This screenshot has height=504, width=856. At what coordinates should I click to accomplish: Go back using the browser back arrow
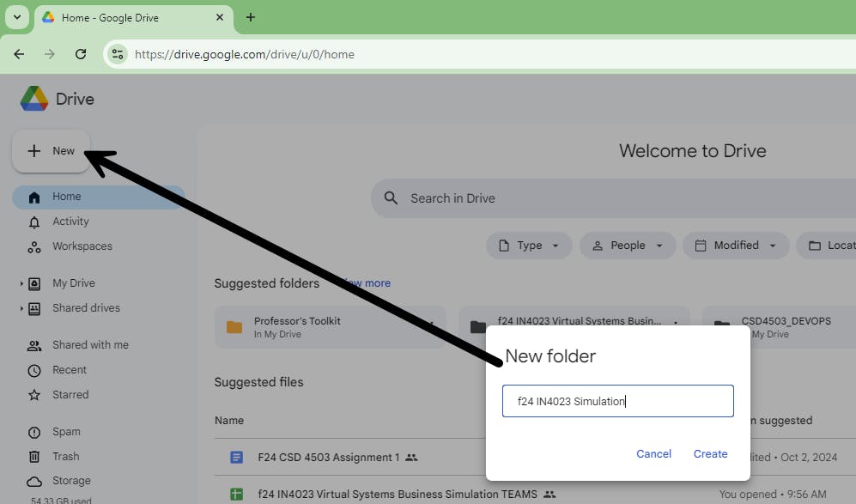coord(19,54)
